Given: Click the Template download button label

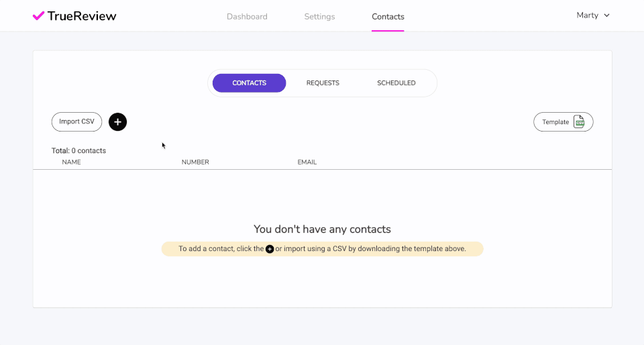Looking at the screenshot, I should pyautogui.click(x=555, y=122).
